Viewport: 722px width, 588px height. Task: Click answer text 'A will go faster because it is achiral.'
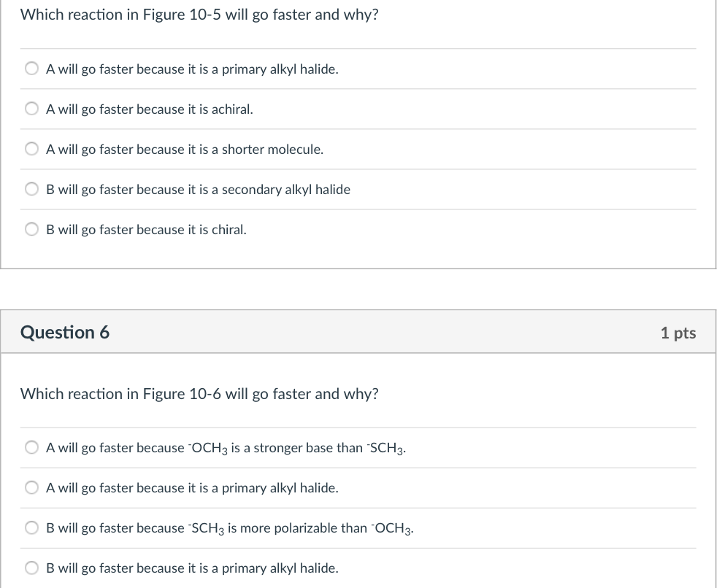click(150, 109)
